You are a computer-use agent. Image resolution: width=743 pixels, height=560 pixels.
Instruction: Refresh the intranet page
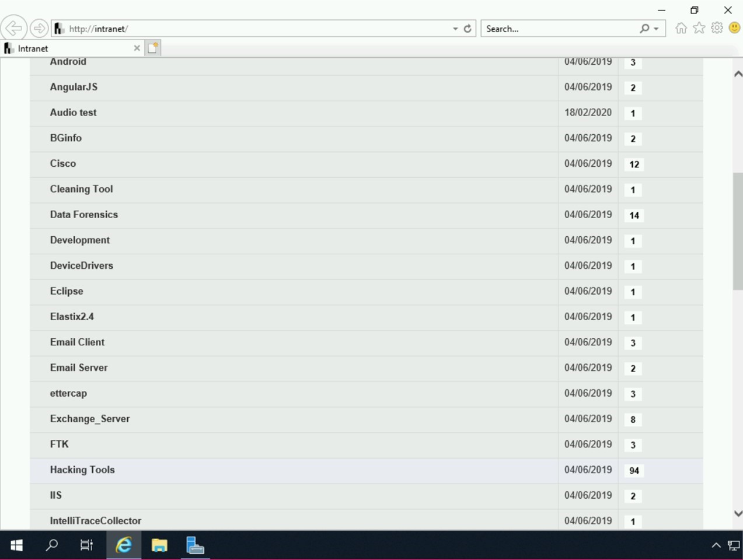(x=468, y=29)
